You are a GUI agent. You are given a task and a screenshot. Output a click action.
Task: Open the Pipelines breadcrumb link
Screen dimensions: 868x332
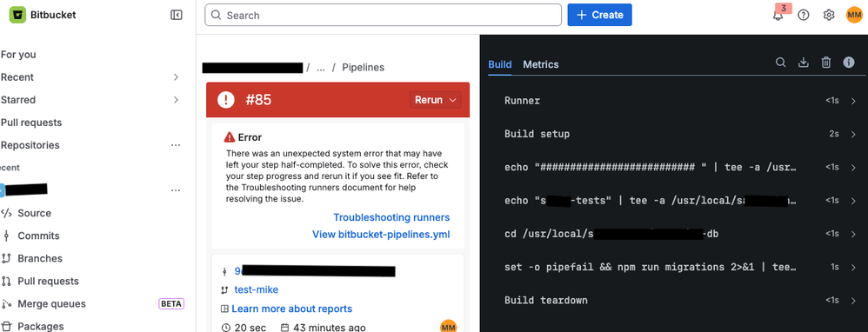[364, 67]
